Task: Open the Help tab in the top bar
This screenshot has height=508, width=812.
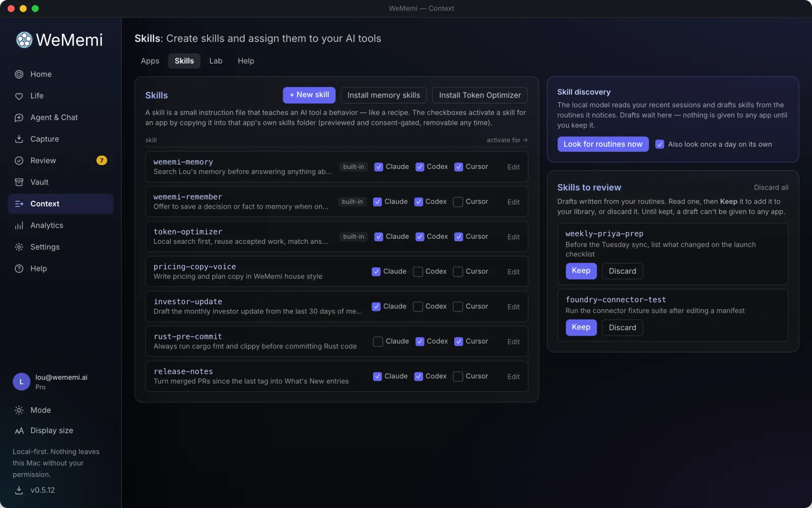Action: point(246,61)
